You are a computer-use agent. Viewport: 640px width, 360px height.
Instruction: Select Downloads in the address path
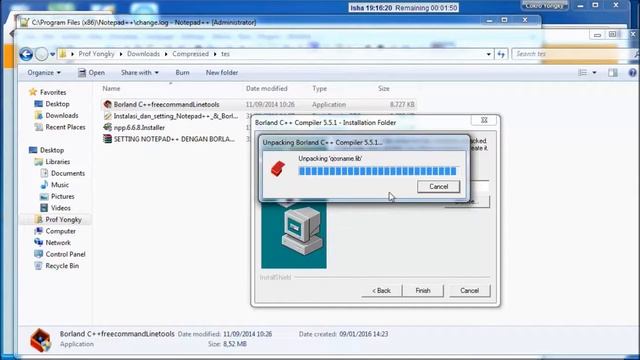pos(143,54)
